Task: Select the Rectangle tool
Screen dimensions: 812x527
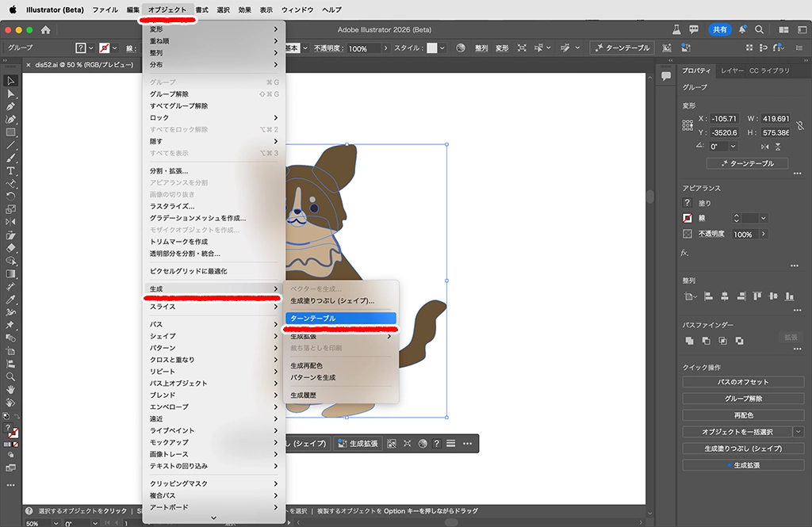Action: (11, 132)
